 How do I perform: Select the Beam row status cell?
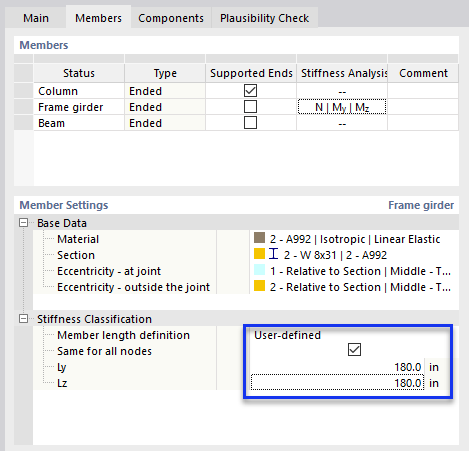[79, 123]
